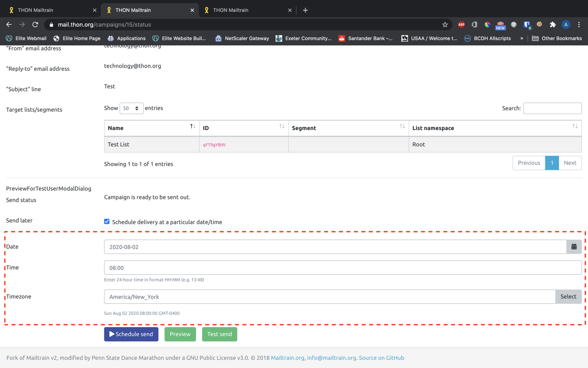This screenshot has width=588, height=368.
Task: Open the Exeter Community bookmark
Action: coord(303,38)
